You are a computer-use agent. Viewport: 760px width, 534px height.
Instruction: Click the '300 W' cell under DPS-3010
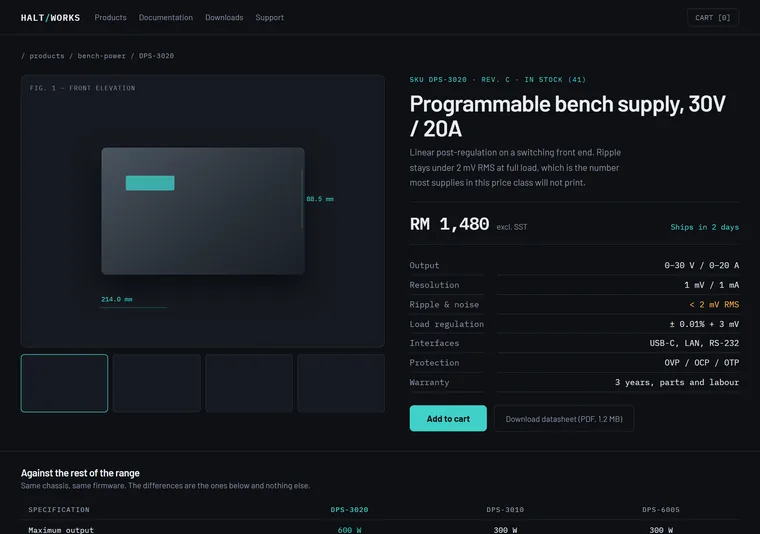pos(505,530)
